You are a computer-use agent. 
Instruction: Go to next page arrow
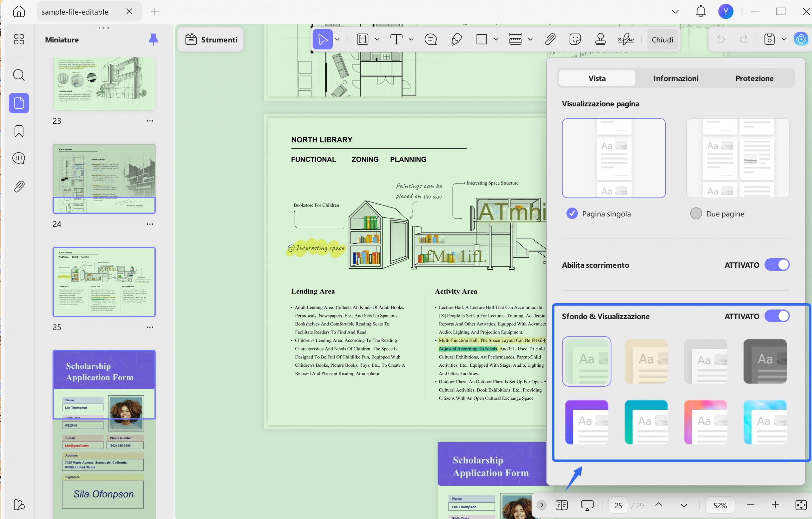coord(684,505)
